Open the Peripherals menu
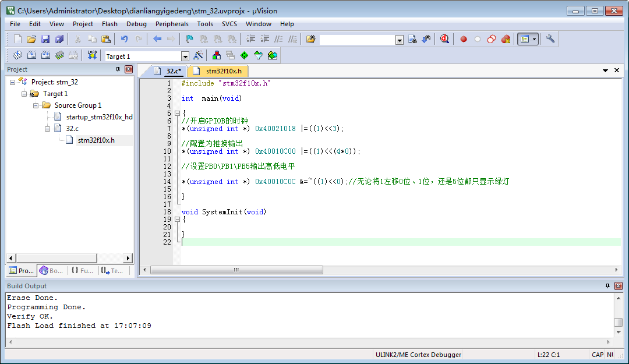The width and height of the screenshot is (629, 364). coord(172,24)
